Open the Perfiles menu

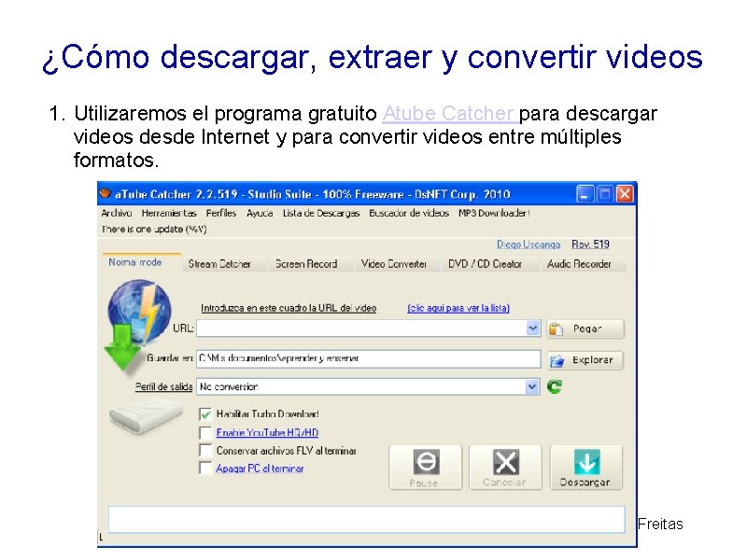tap(221, 213)
